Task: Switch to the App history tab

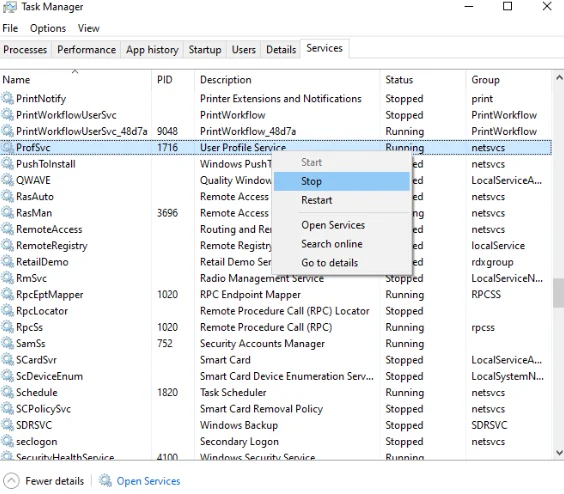Action: tap(152, 50)
